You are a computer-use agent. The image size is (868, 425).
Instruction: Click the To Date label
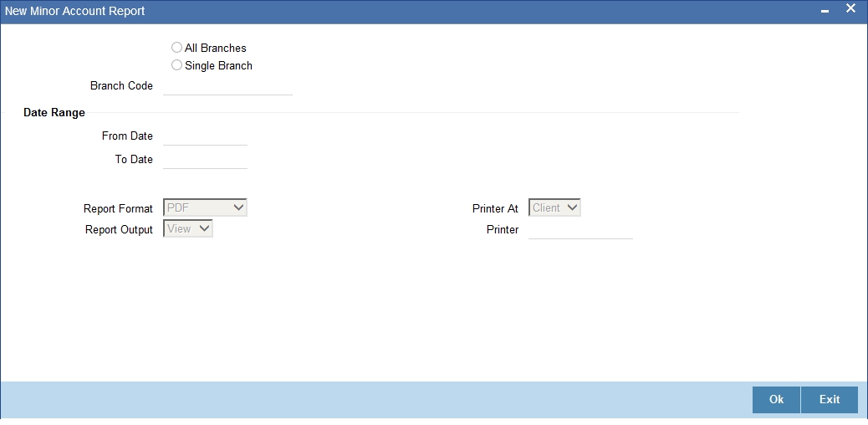[134, 159]
